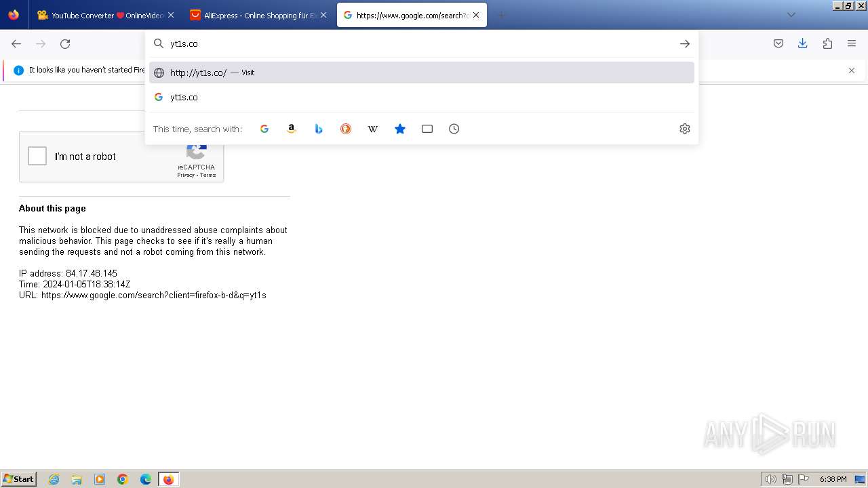Image resolution: width=868 pixels, height=488 pixels.
Task: Check the I'm not a robot box
Action: 37,156
